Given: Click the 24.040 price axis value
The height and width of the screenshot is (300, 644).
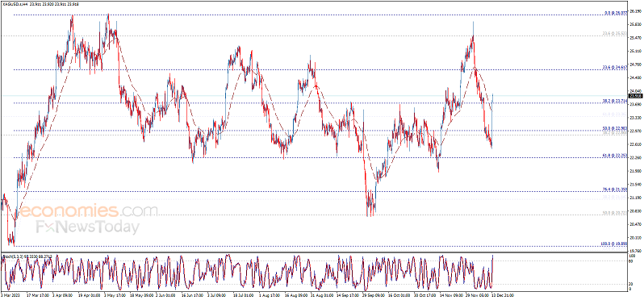Looking at the screenshot, I should coord(635,91).
